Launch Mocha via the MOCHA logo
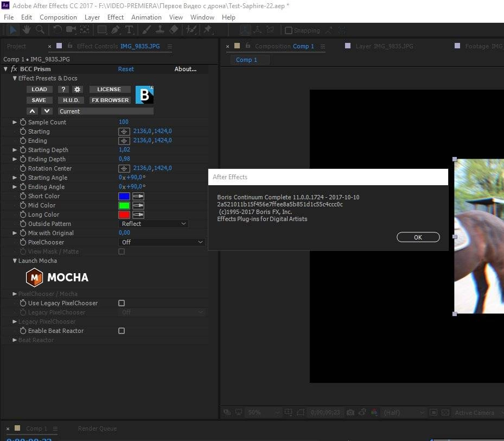This screenshot has height=441, width=504. pyautogui.click(x=57, y=278)
